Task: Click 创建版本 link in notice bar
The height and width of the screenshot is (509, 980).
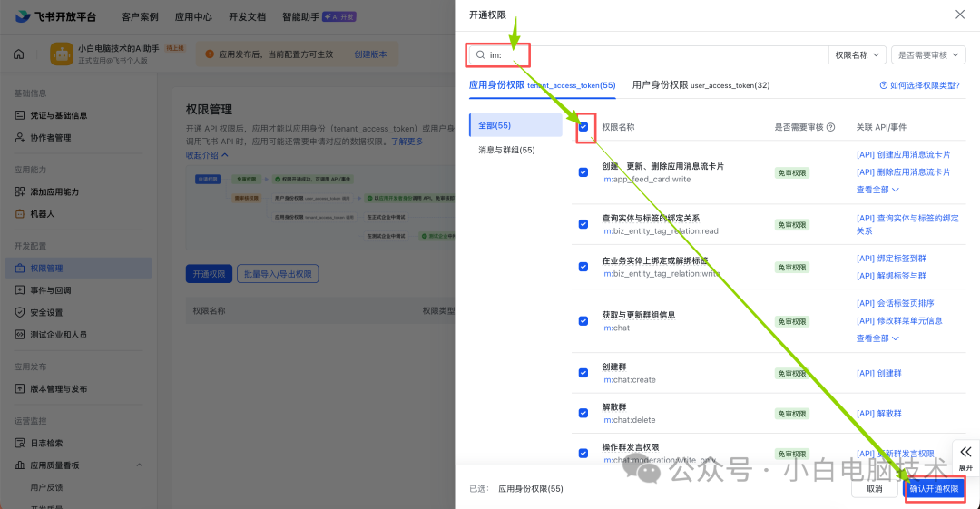Action: (370, 54)
